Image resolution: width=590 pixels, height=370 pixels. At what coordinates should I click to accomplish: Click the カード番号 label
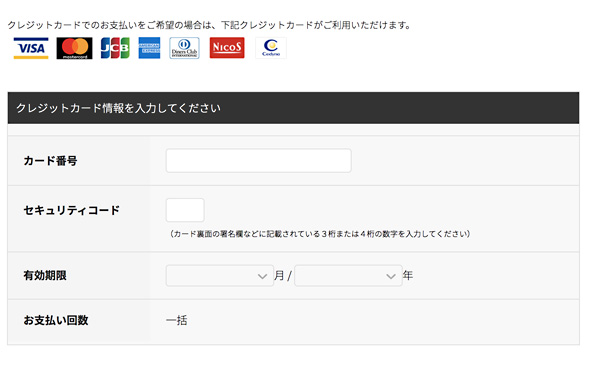click(50, 161)
